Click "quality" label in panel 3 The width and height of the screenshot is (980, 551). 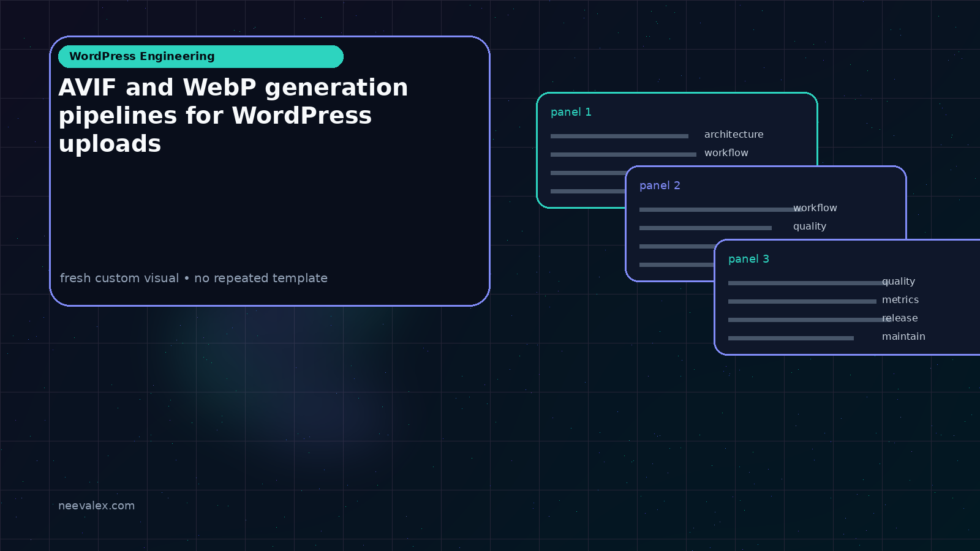coord(899,282)
